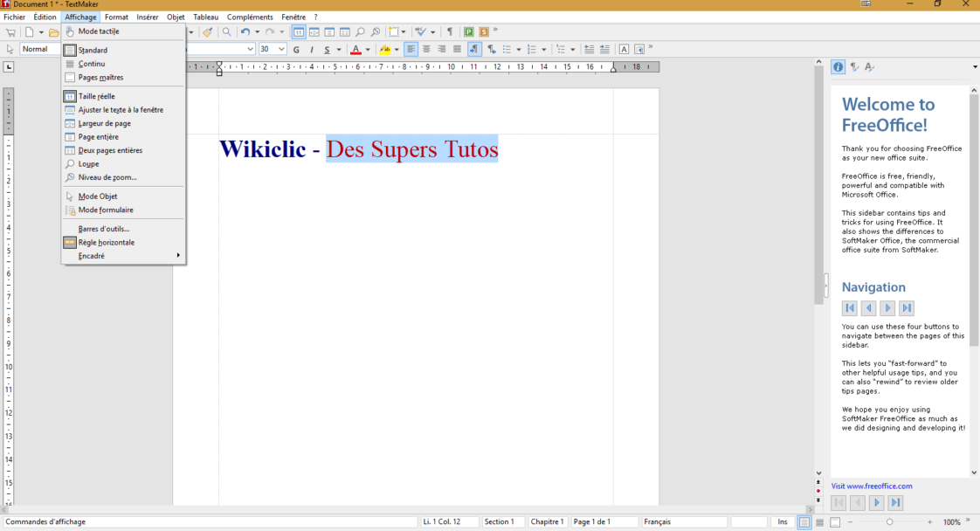Justify the paragraph text
Screen dimensions: 980x531
458,50
